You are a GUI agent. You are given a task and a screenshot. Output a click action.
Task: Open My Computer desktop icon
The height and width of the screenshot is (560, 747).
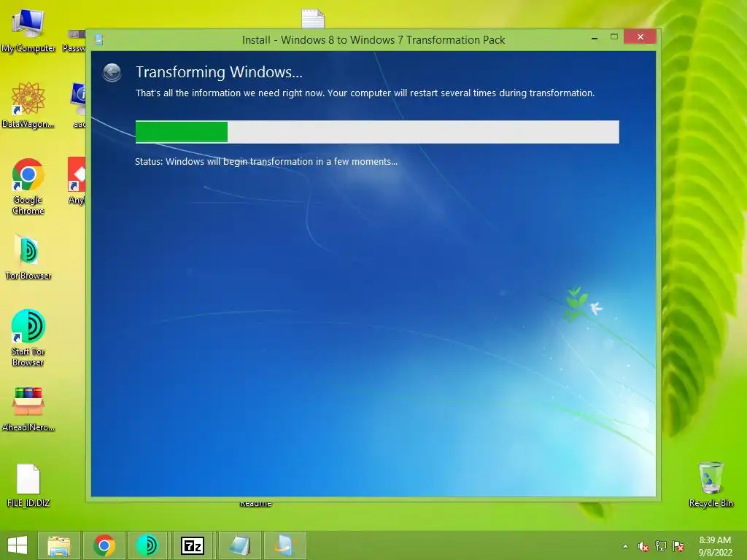pos(28,29)
